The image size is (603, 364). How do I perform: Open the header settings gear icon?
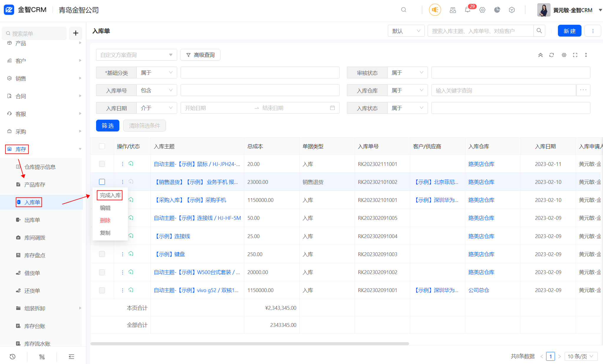(x=482, y=10)
